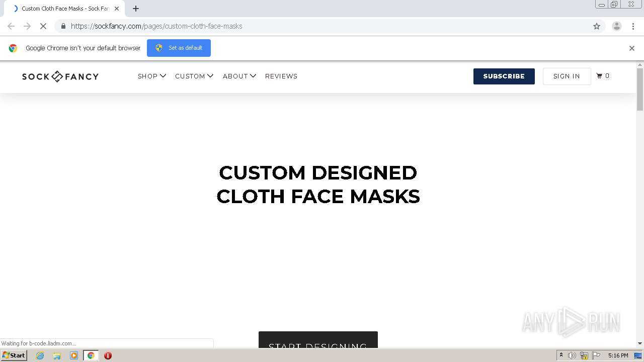Stop loading the page
The image size is (644, 362).
(43, 26)
